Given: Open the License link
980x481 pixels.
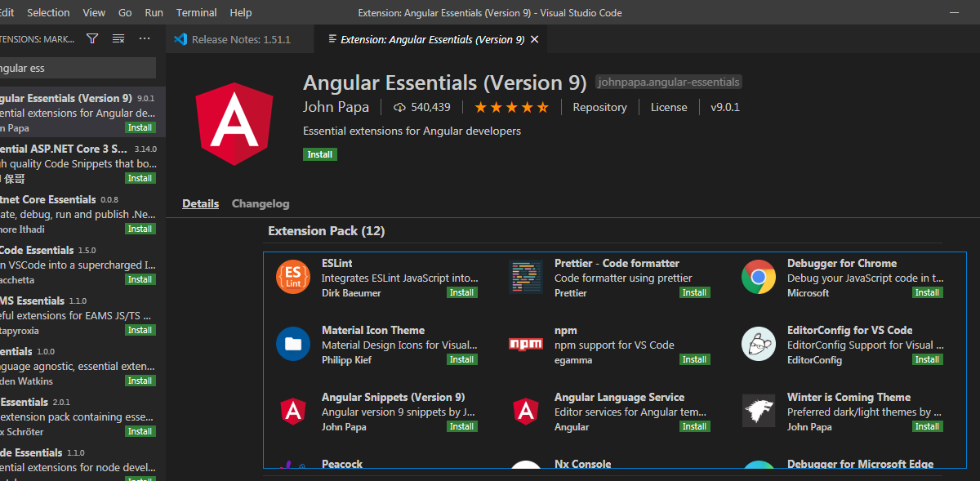Looking at the screenshot, I should tap(669, 107).
